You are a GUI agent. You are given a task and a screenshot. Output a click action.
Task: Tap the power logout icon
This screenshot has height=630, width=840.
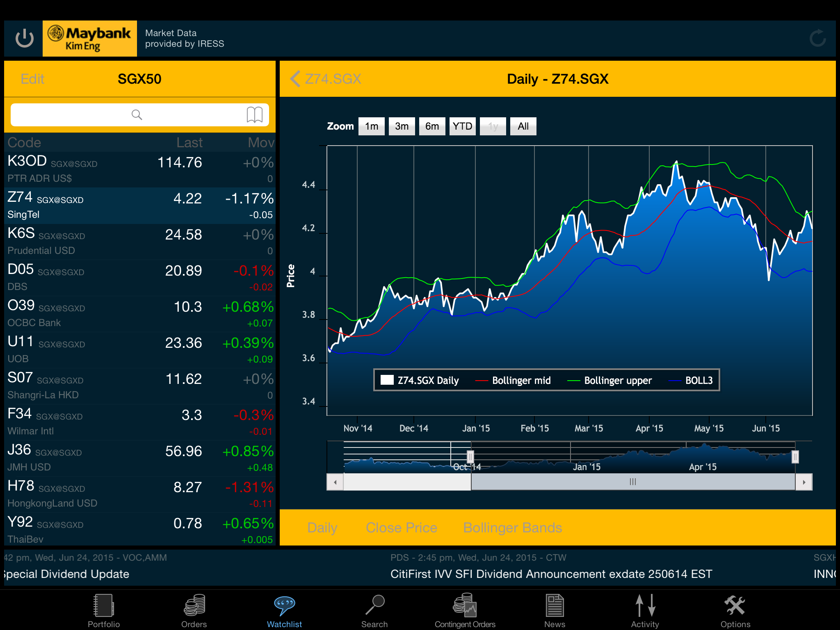pyautogui.click(x=24, y=39)
